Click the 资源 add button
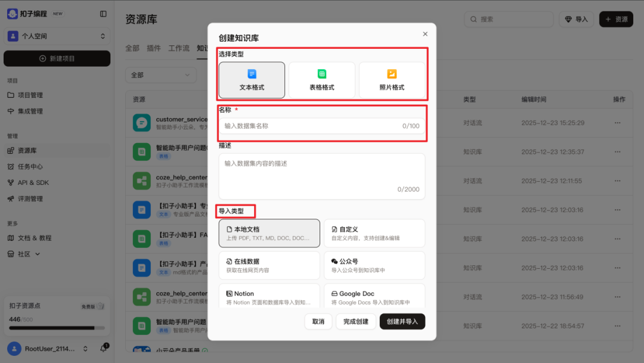Screen dimensions: 644x363 coord(616,19)
